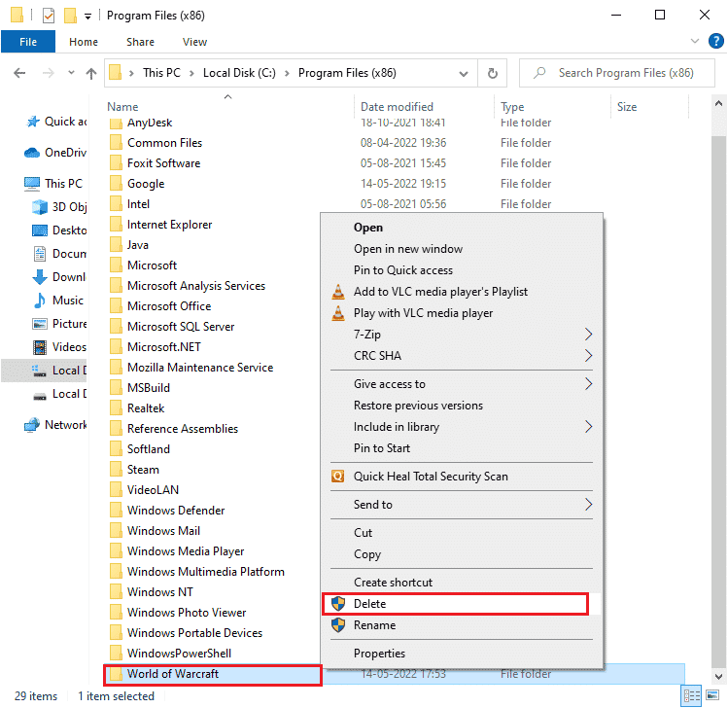Click the File tab button
Screen dimensions: 728x708
27,42
